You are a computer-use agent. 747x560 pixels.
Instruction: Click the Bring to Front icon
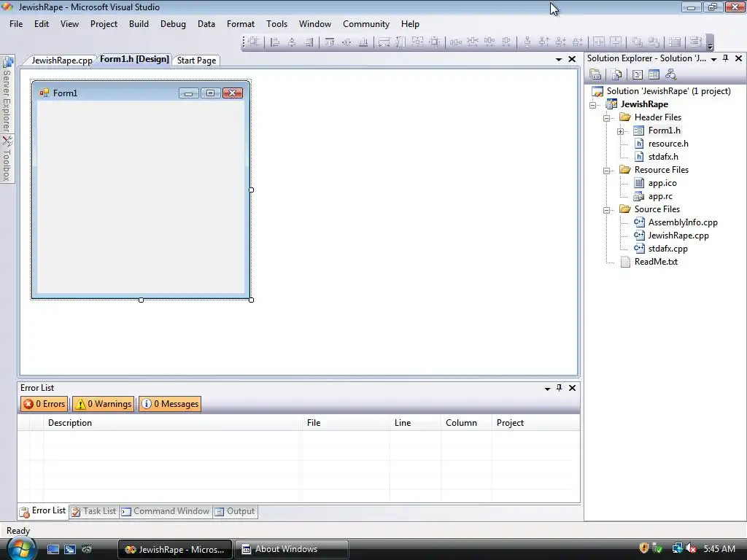(636, 42)
